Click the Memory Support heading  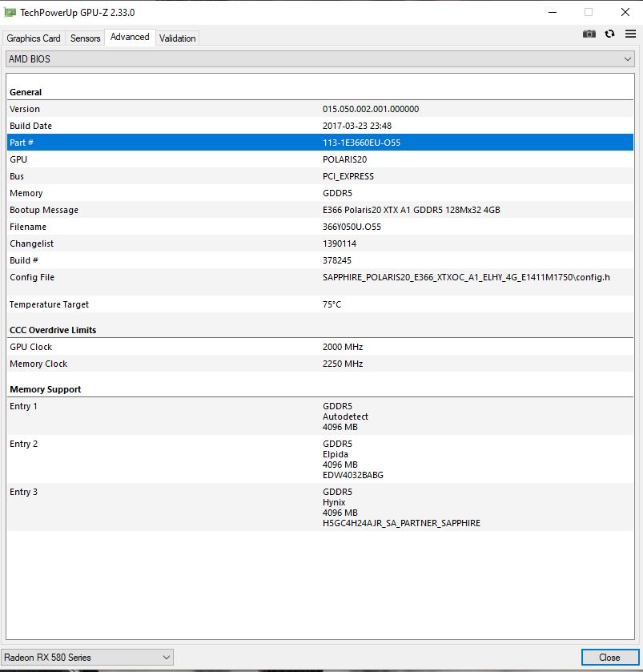46,389
